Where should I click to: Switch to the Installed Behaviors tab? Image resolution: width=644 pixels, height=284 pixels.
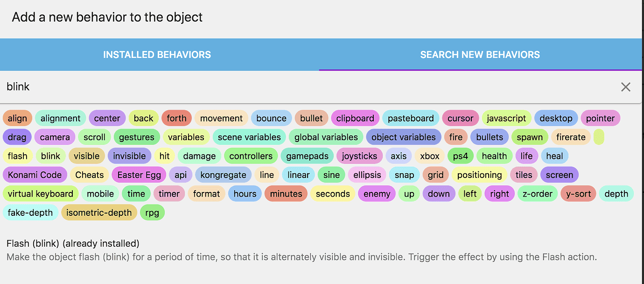click(157, 55)
